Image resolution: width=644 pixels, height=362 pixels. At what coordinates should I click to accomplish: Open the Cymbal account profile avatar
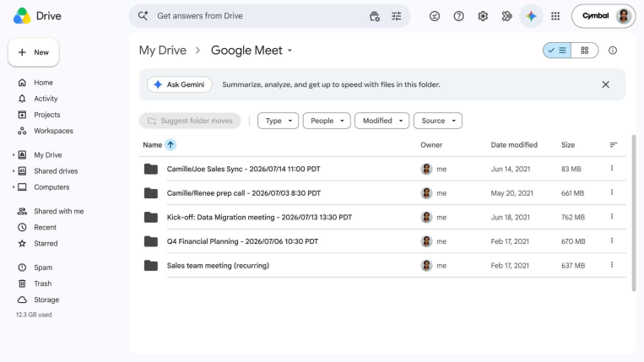click(624, 16)
